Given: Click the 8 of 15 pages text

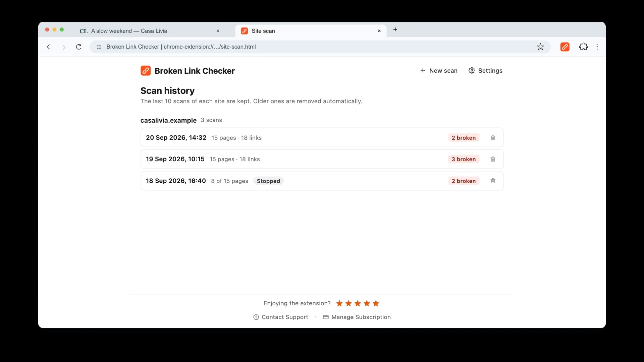Looking at the screenshot, I should point(230,181).
